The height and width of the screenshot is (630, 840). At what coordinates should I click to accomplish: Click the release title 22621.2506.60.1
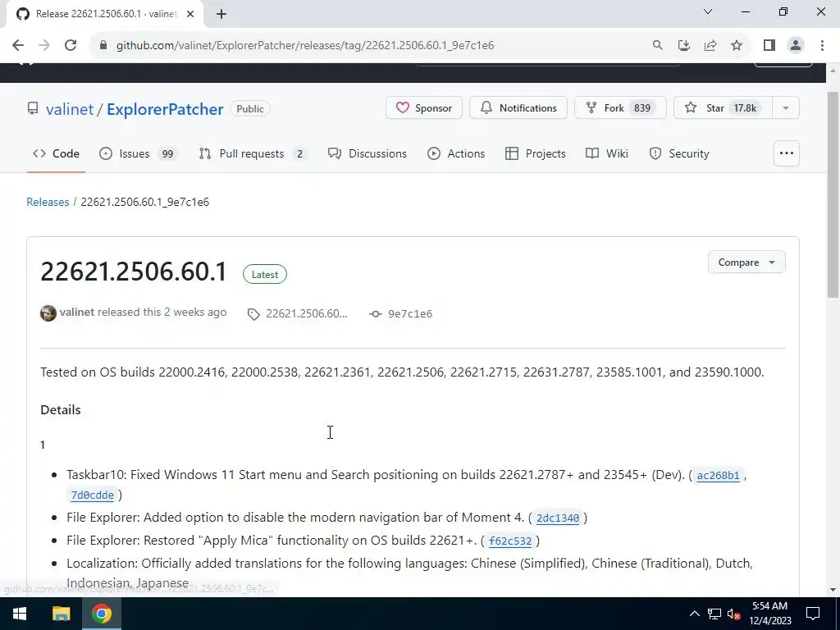pyautogui.click(x=134, y=272)
